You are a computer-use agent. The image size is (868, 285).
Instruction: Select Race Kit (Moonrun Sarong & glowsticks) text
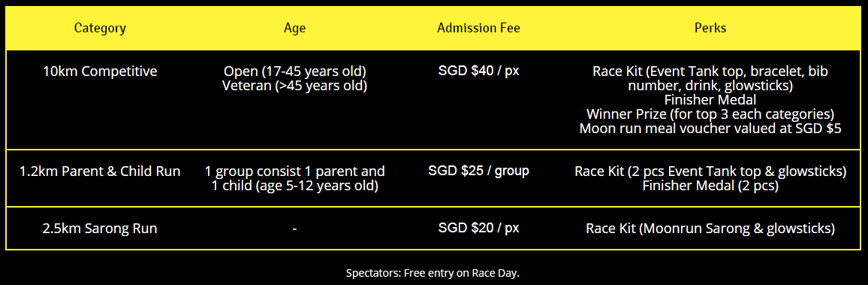(710, 229)
